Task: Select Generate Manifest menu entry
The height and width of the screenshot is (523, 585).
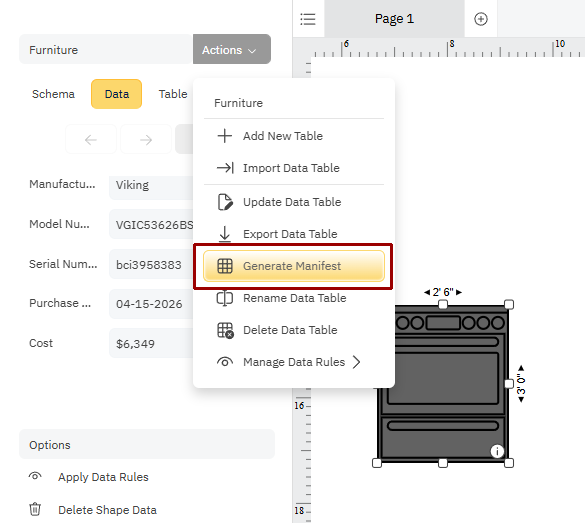Action: tap(294, 266)
